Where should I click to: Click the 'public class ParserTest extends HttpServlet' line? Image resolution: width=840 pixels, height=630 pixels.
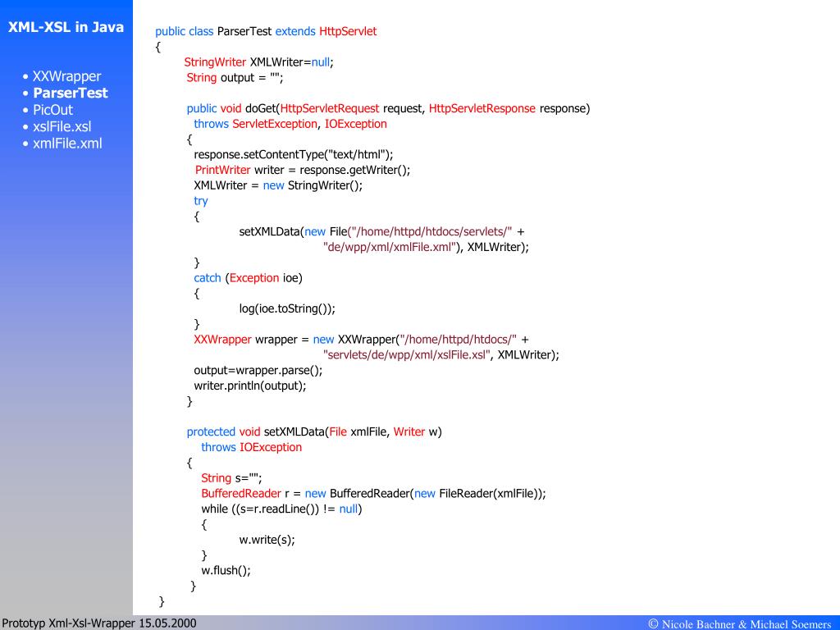[266, 32]
